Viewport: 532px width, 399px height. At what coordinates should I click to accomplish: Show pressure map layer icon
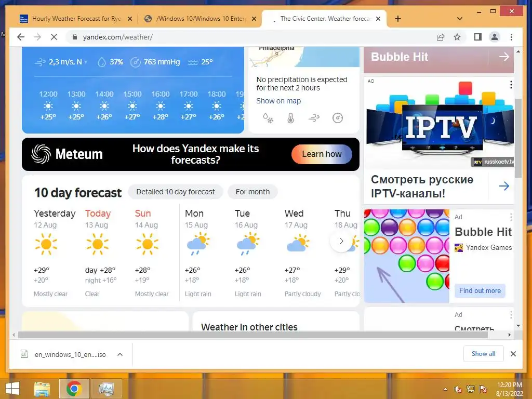(338, 118)
